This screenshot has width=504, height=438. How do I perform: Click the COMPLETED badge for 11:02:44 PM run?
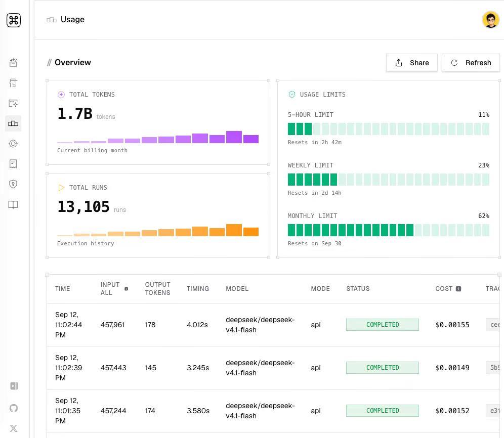click(x=383, y=325)
